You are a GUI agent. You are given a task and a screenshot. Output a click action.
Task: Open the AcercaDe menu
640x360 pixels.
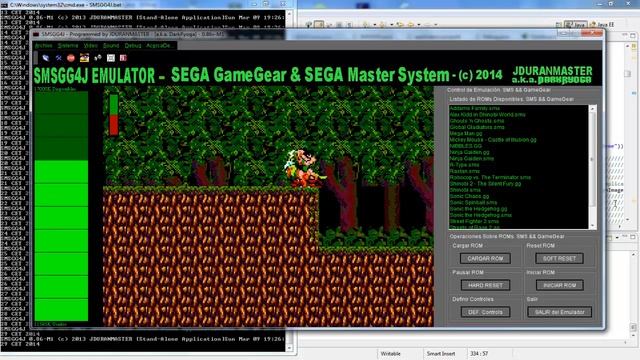coord(159,45)
